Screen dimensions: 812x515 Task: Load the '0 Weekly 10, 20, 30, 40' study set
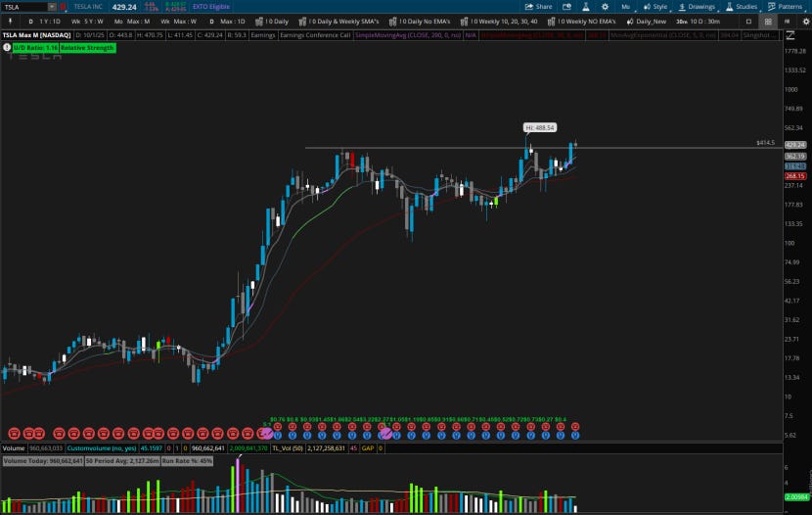point(499,22)
